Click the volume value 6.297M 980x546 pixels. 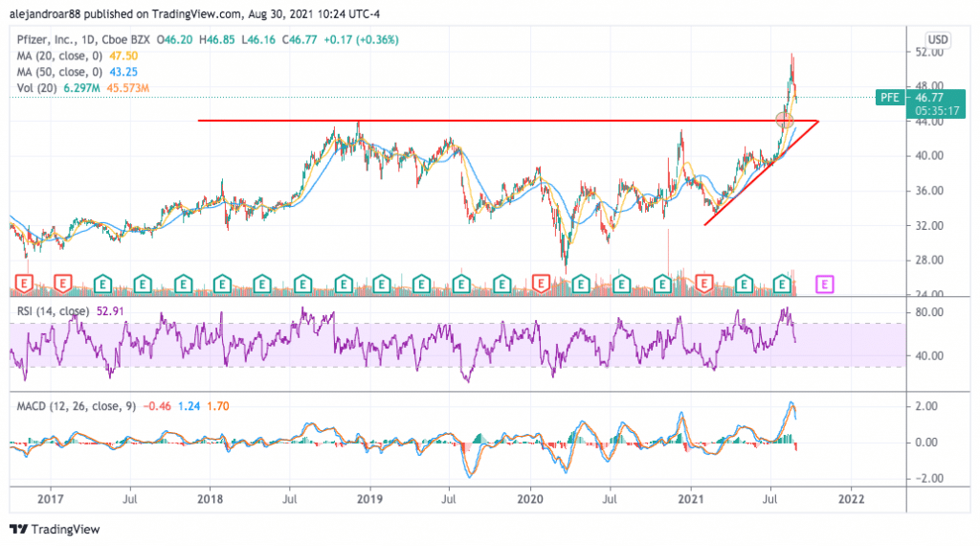[82, 88]
